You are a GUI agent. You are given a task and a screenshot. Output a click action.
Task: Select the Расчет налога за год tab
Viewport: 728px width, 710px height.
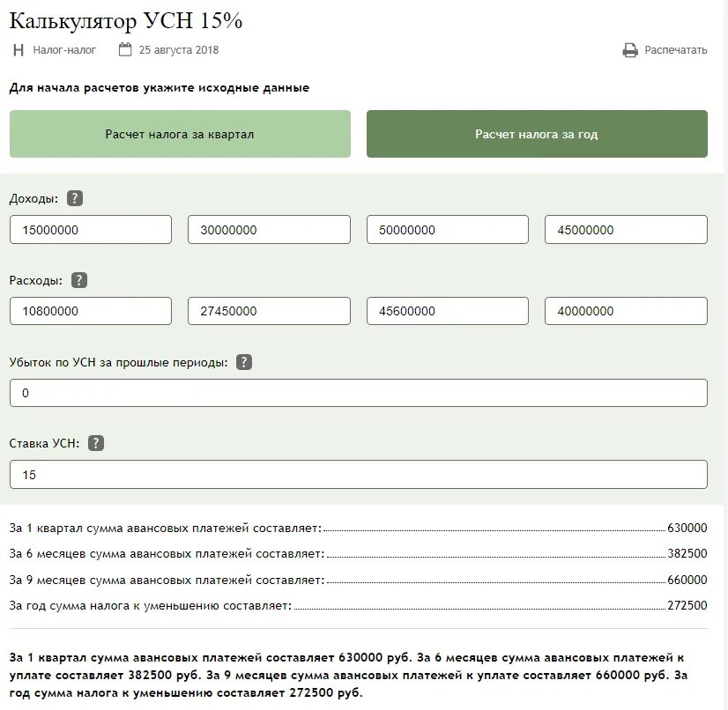click(x=537, y=134)
